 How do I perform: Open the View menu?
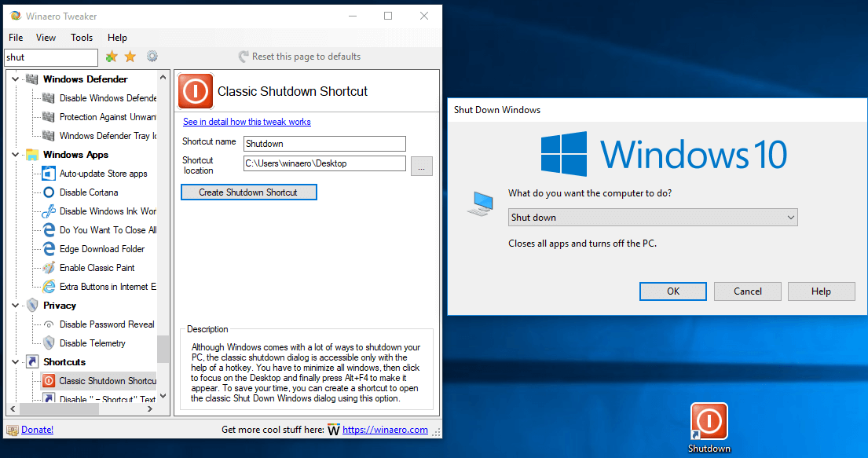46,38
